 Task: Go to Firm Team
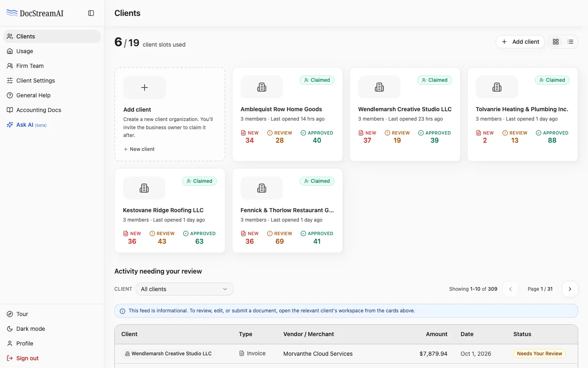pyautogui.click(x=52, y=66)
